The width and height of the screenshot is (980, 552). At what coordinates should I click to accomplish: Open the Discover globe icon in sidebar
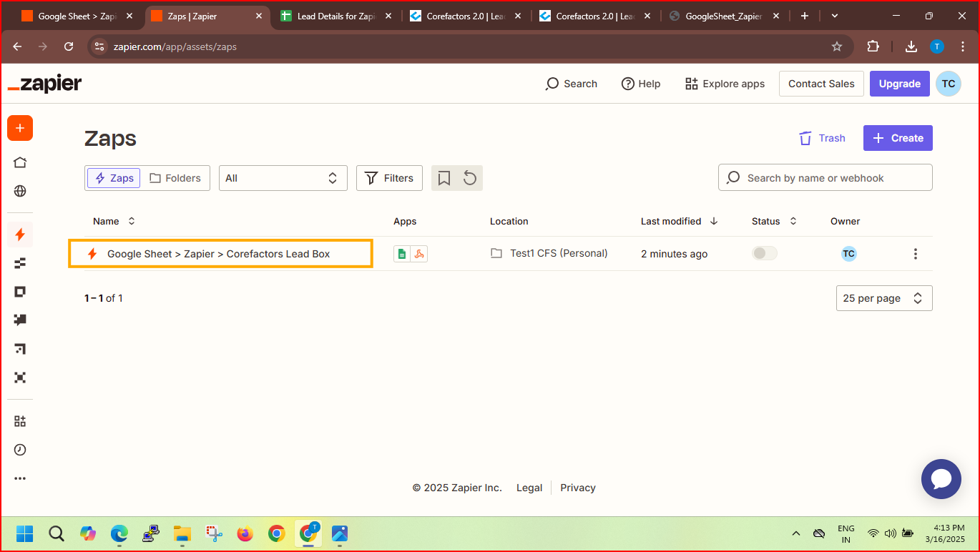(20, 191)
